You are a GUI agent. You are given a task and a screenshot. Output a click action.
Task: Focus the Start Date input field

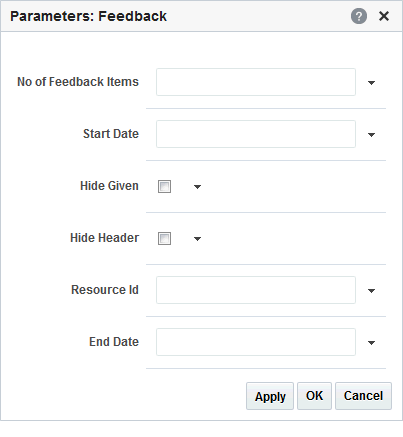point(256,134)
